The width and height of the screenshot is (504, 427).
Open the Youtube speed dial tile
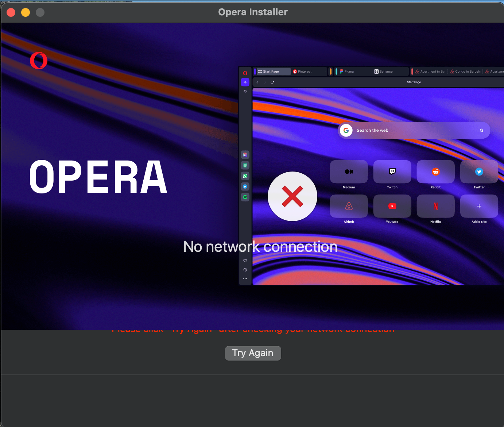392,206
